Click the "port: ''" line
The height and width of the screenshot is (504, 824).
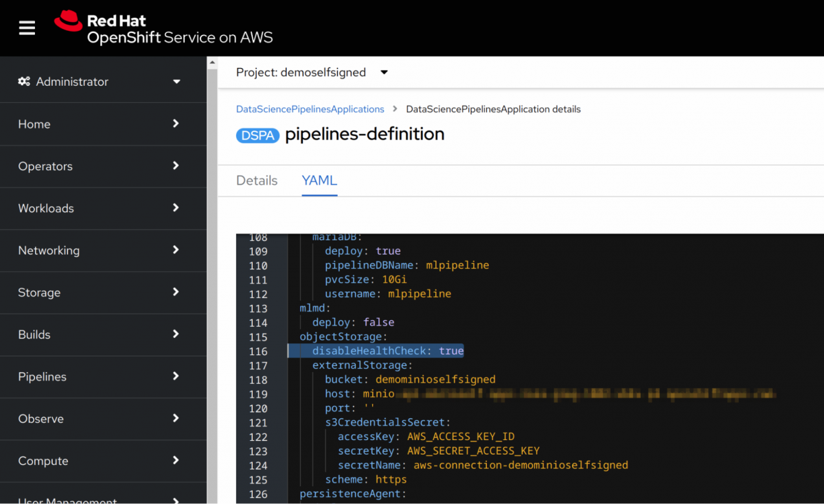(x=350, y=409)
